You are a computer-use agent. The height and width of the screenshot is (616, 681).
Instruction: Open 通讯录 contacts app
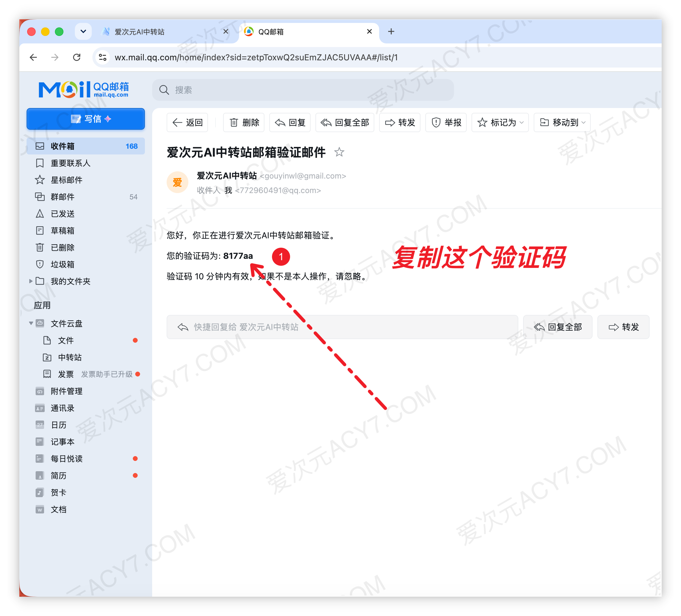86,408
